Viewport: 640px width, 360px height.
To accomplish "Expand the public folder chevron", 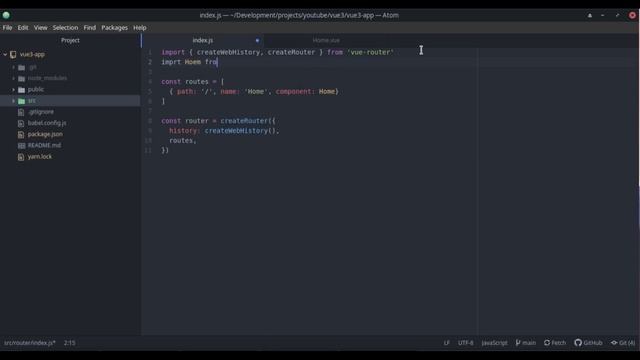I will tap(13, 89).
